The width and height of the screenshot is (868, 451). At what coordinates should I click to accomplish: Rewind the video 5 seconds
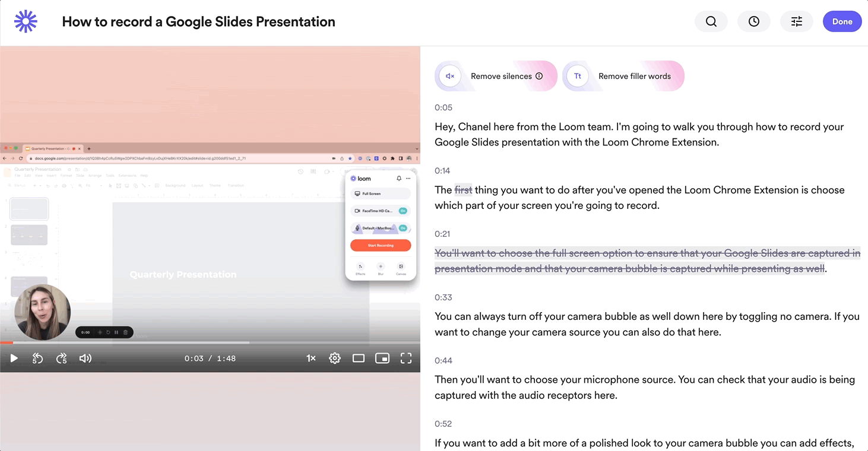(x=37, y=358)
